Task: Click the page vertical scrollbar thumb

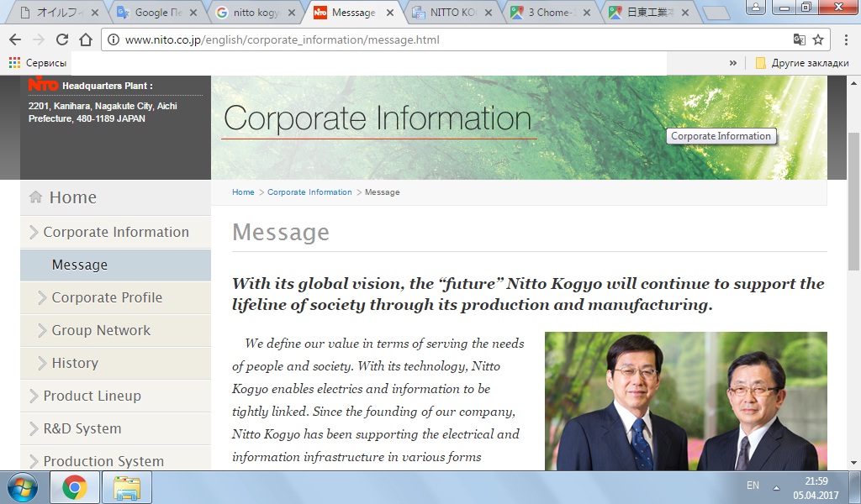Action: click(854, 201)
